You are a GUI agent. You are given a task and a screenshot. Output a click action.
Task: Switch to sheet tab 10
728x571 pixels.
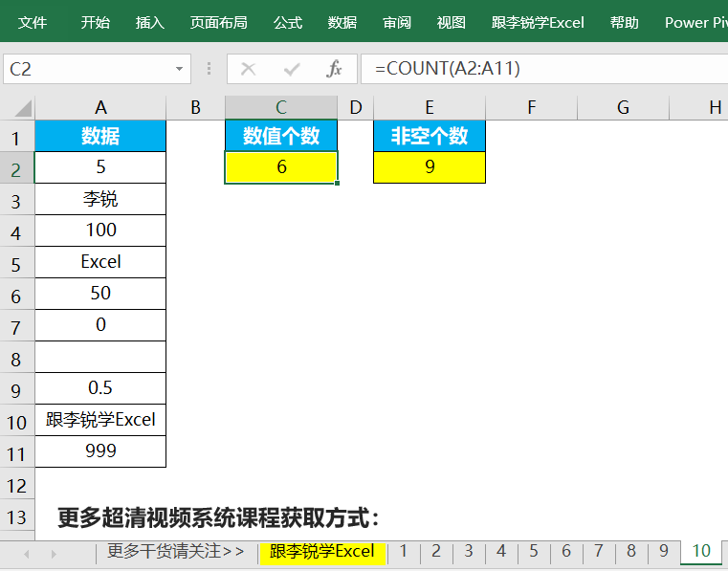point(701,552)
